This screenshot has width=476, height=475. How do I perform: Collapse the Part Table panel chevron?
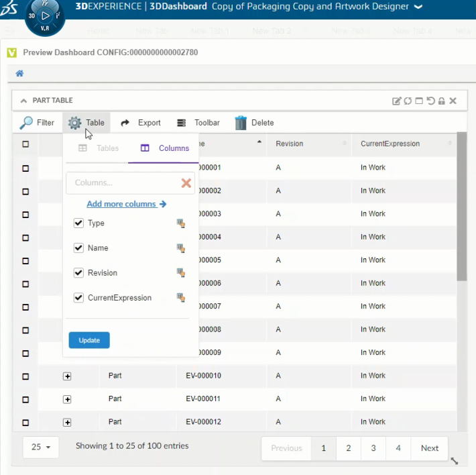[23, 101]
